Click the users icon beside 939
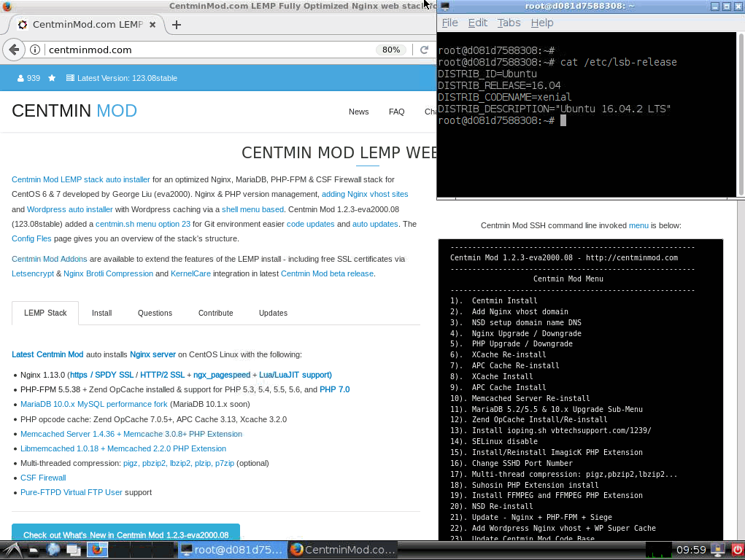Viewport: 745px width, 560px height. 20,78
